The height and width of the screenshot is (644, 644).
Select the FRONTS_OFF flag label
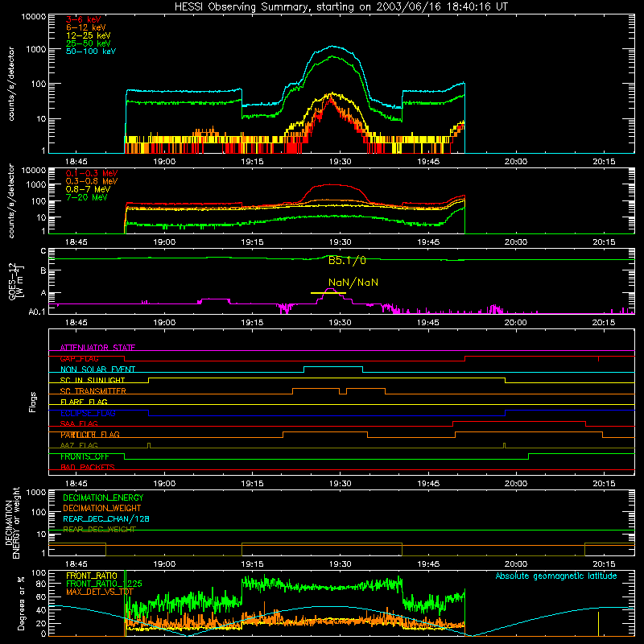pos(85,456)
